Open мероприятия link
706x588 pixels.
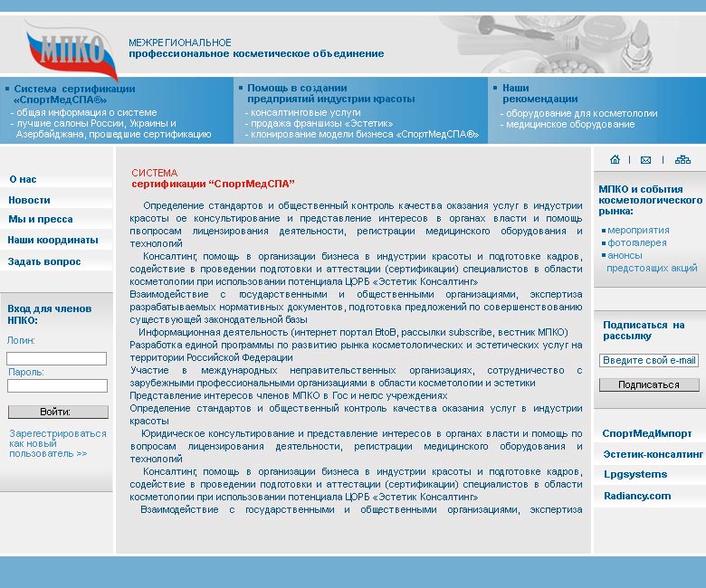point(638,230)
